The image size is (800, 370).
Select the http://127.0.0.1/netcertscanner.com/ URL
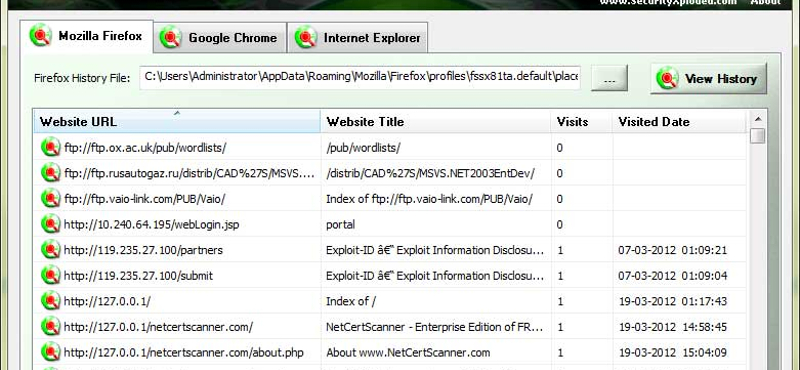click(x=158, y=327)
